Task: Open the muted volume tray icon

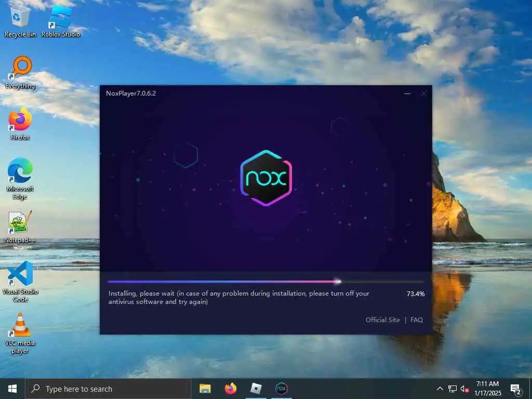Action: (464, 389)
